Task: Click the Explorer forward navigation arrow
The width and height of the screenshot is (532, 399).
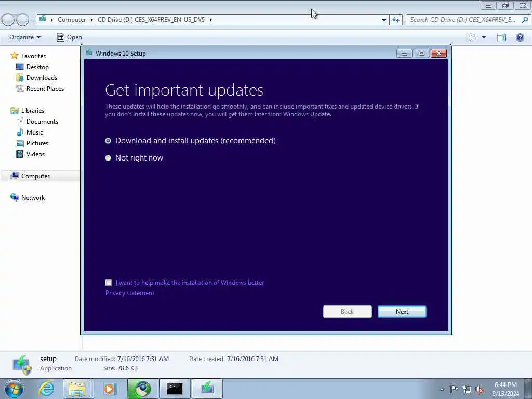Action: pyautogui.click(x=23, y=20)
